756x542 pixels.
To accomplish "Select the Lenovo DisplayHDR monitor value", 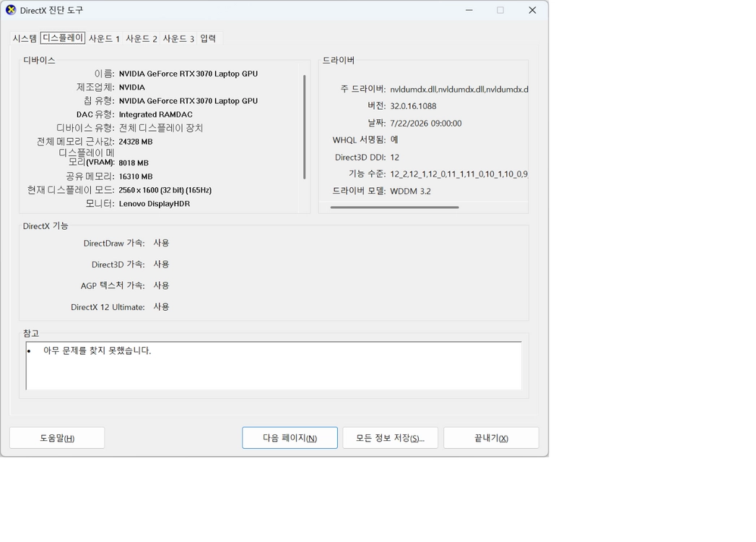I will 155,204.
